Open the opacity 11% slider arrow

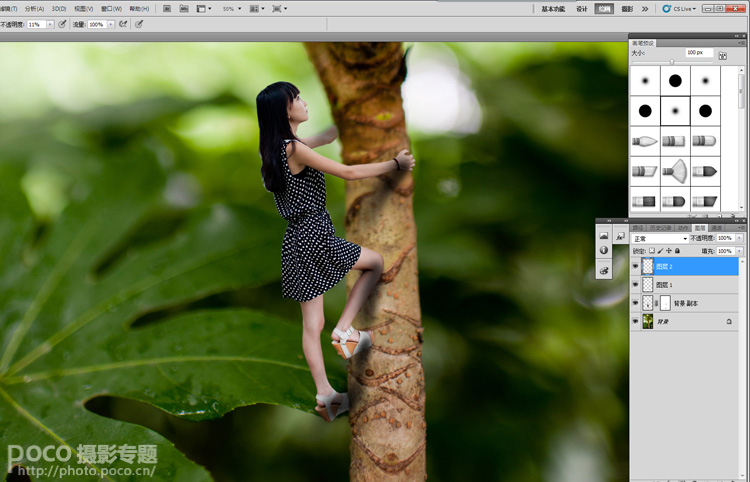50,24
